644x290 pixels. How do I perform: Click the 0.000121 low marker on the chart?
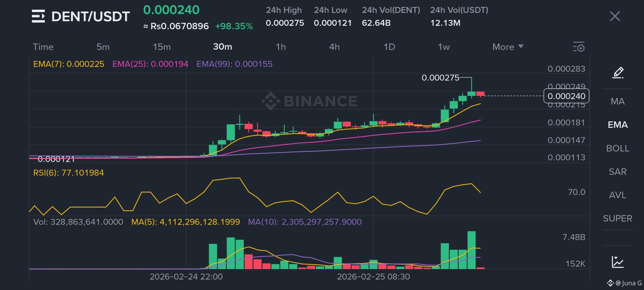click(x=56, y=159)
